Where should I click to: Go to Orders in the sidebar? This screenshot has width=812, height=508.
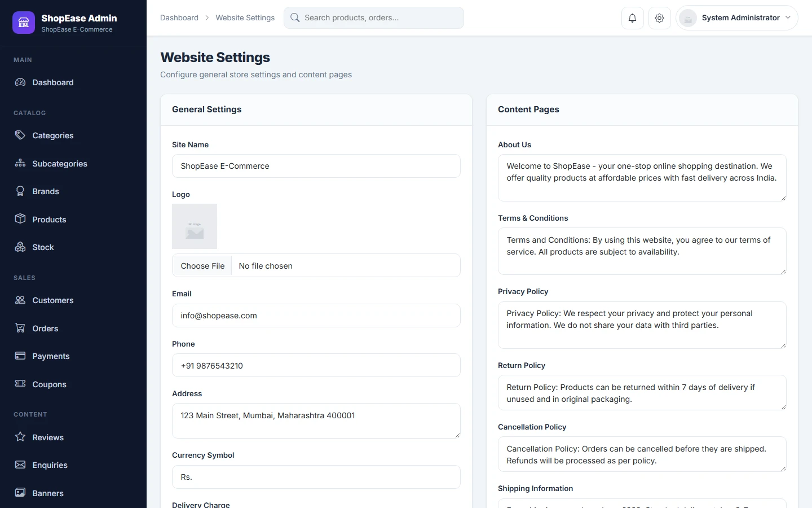pos(73,329)
